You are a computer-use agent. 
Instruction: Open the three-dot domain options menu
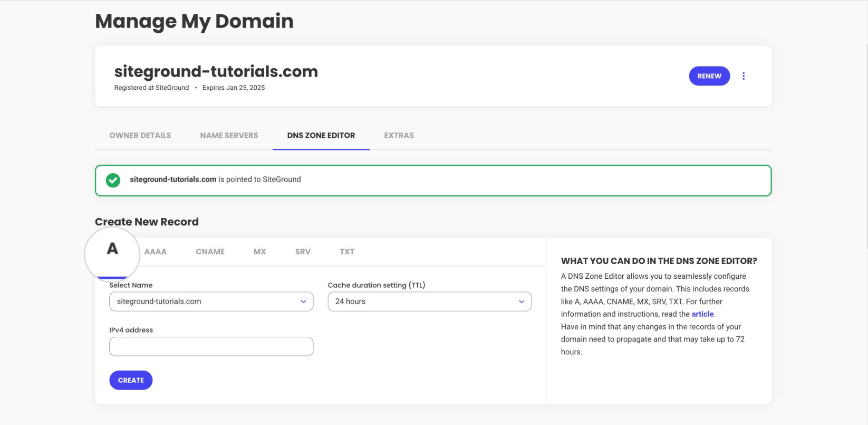pos(744,76)
